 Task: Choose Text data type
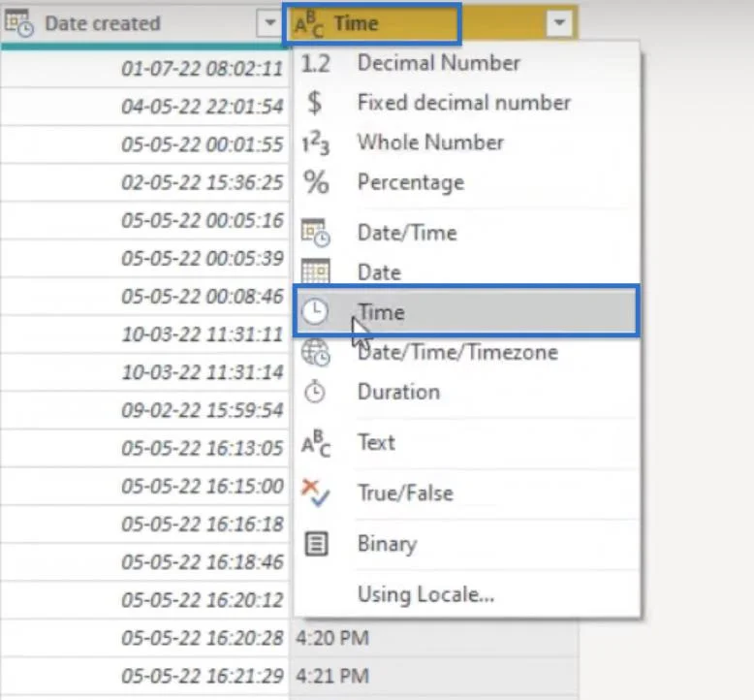466,443
